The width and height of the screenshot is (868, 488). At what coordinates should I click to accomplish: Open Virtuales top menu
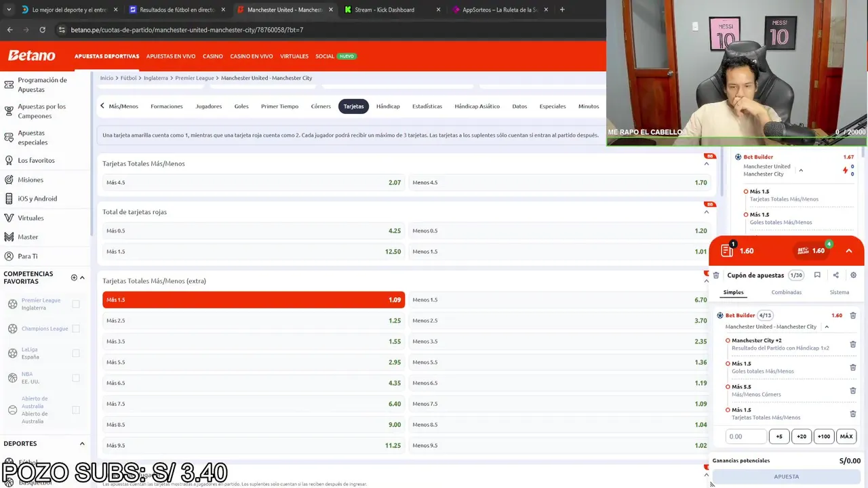[x=294, y=56]
